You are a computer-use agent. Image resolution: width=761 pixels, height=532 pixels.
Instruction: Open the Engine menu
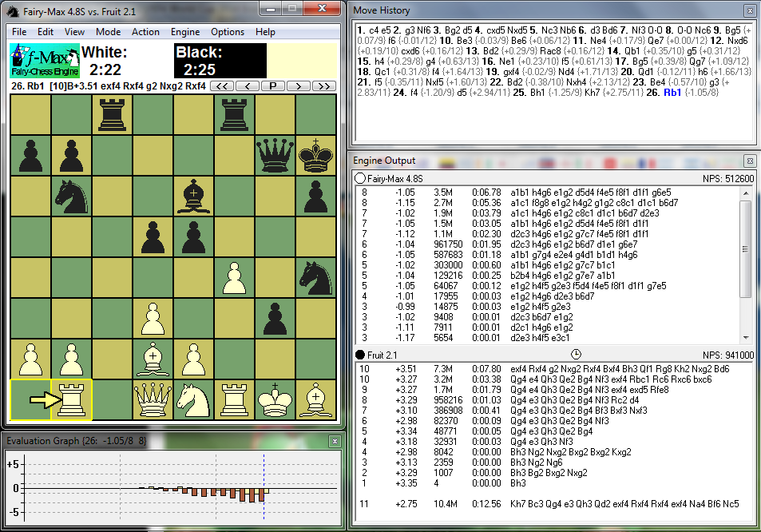click(x=185, y=32)
